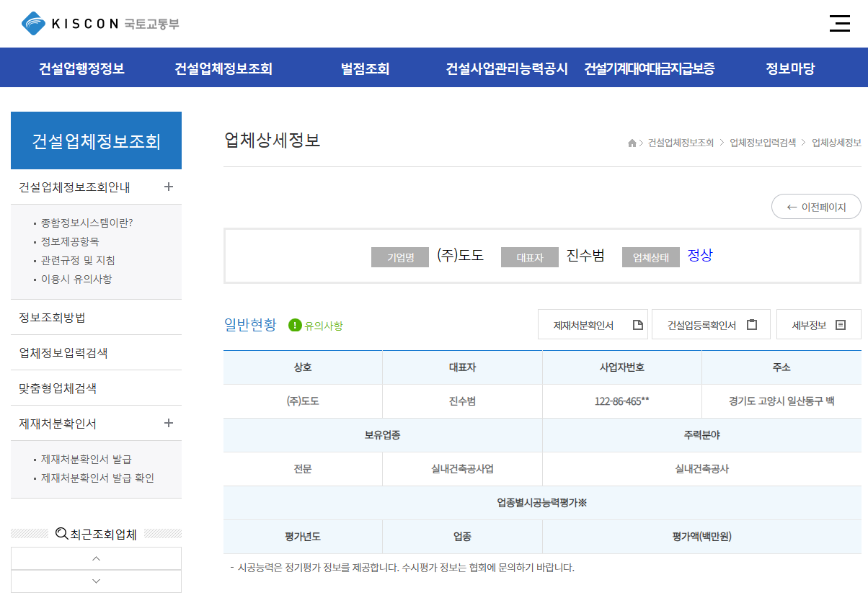Click the magnifier icon beside 최근조회업체
The height and width of the screenshot is (603, 868).
tap(62, 534)
